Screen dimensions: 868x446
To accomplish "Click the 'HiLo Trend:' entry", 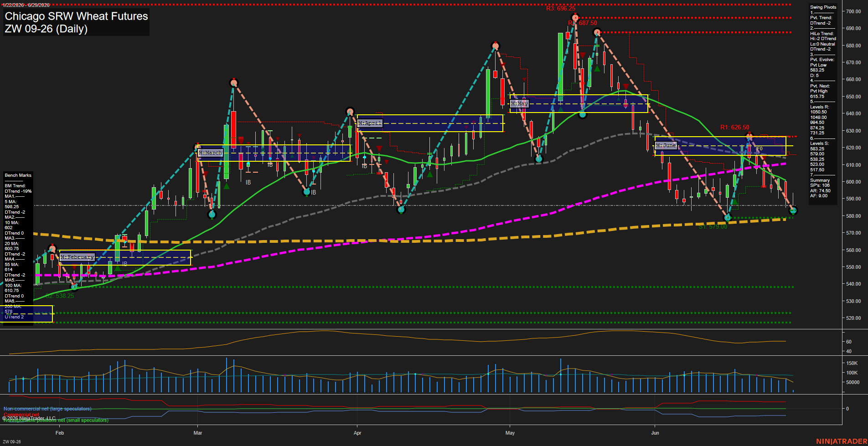I will click(822, 34).
